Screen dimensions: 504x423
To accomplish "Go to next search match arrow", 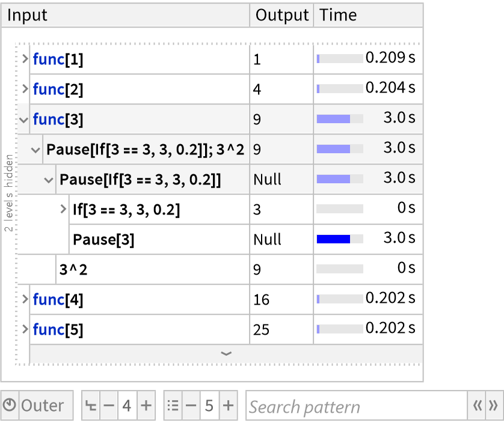I will (493, 406).
